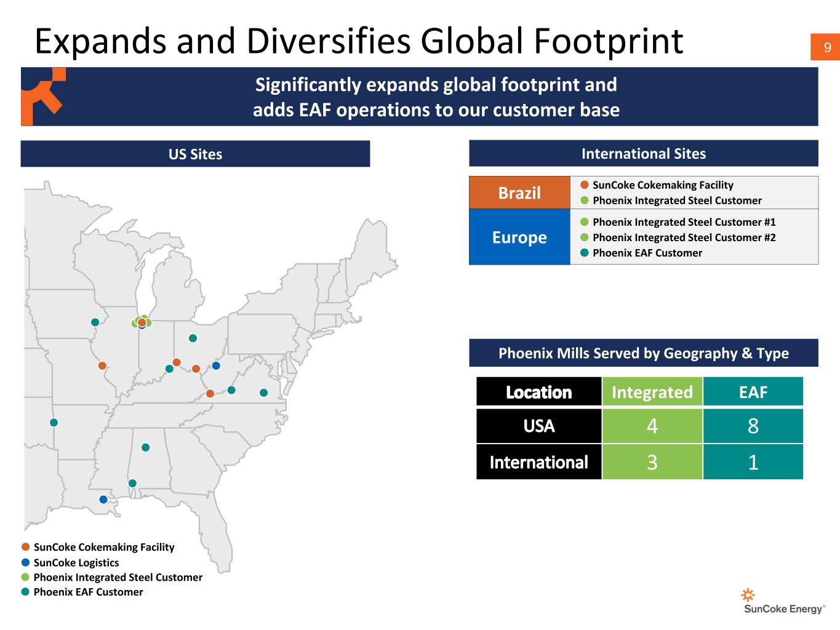Image resolution: width=840 pixels, height=630 pixels.
Task: Select the blue logistics dot in West Virginia
Action: click(216, 365)
